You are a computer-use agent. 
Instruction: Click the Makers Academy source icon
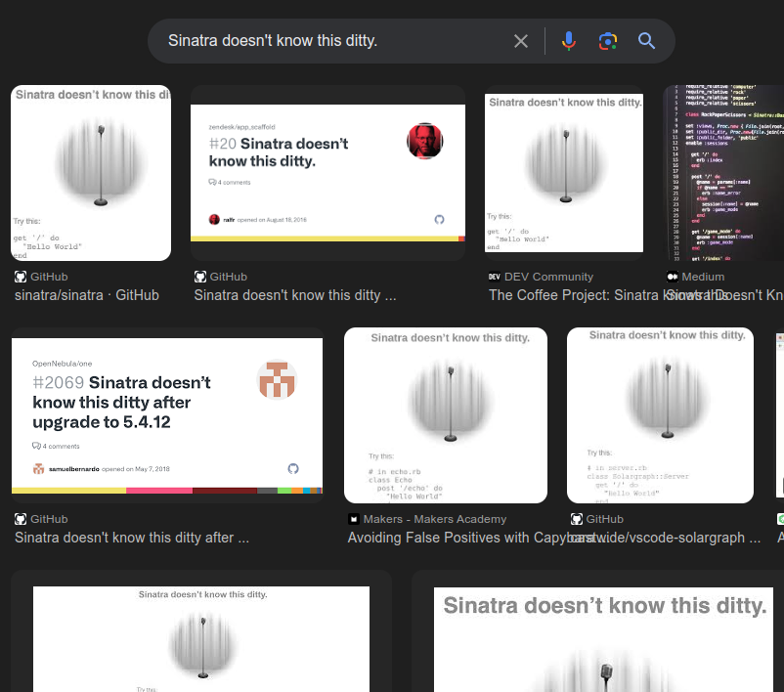[x=354, y=519]
